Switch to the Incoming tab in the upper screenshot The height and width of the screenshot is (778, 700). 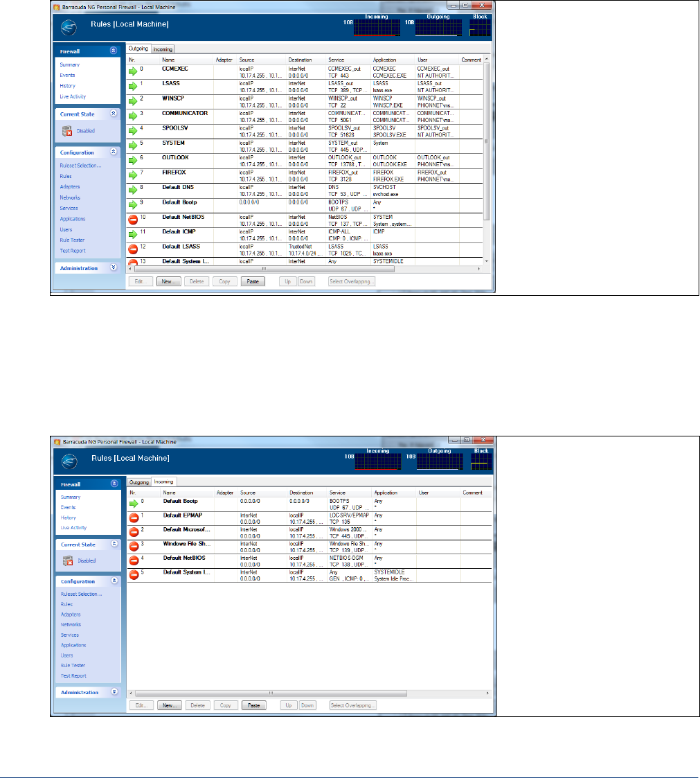163,49
